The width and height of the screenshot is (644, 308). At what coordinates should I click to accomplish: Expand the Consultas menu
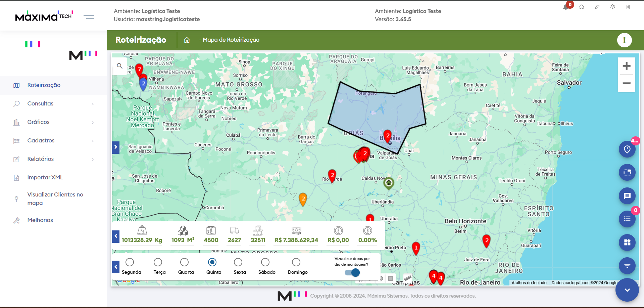pyautogui.click(x=54, y=104)
